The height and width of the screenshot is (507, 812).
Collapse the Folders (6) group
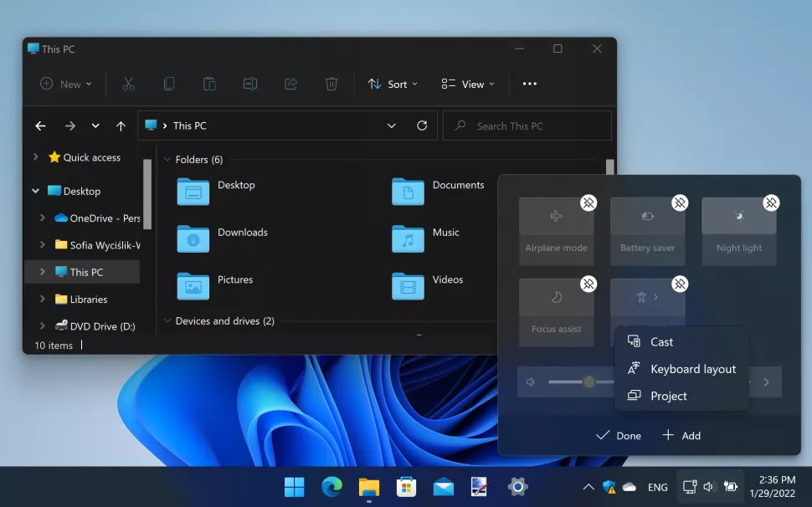[x=167, y=159]
